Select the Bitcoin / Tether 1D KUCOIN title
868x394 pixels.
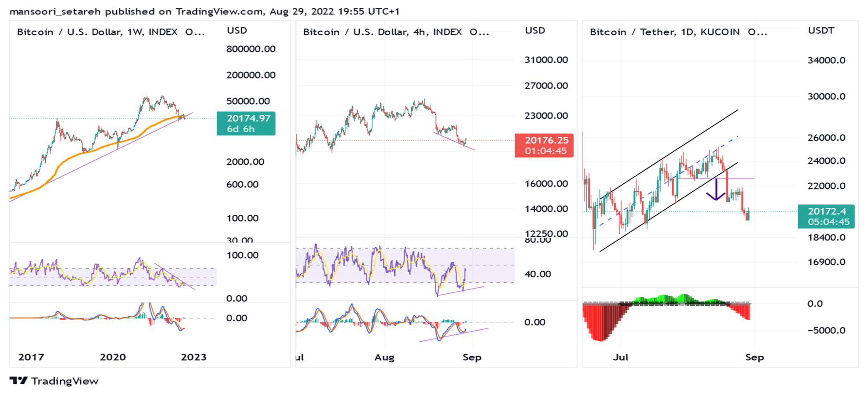pos(678,32)
